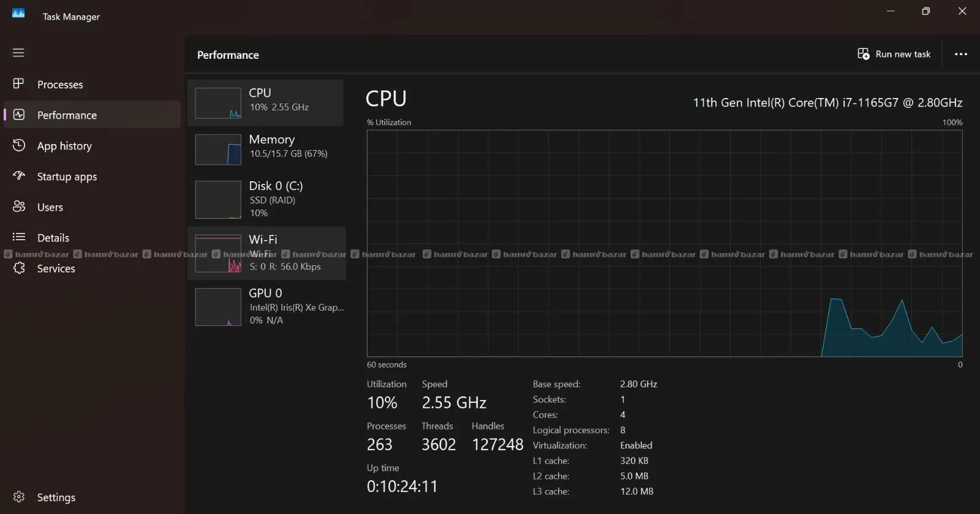Image resolution: width=980 pixels, height=514 pixels.
Task: Click the Processes grid icon
Action: coord(18,83)
